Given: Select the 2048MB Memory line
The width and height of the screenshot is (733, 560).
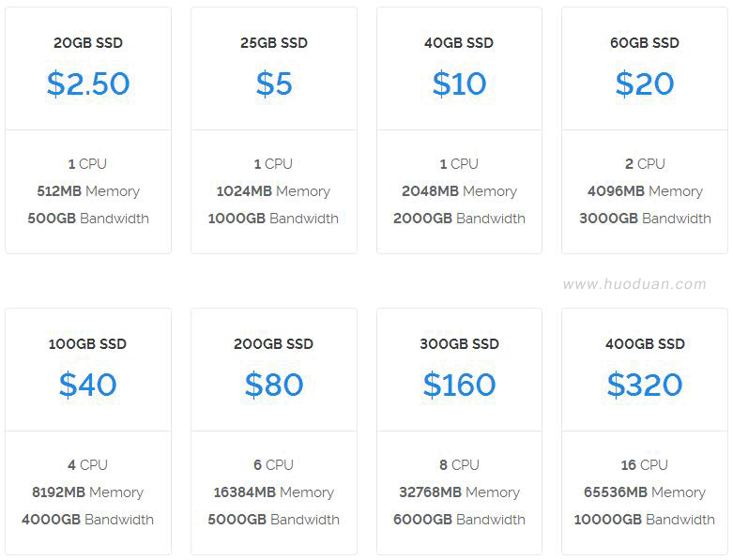Looking at the screenshot, I should 459,191.
